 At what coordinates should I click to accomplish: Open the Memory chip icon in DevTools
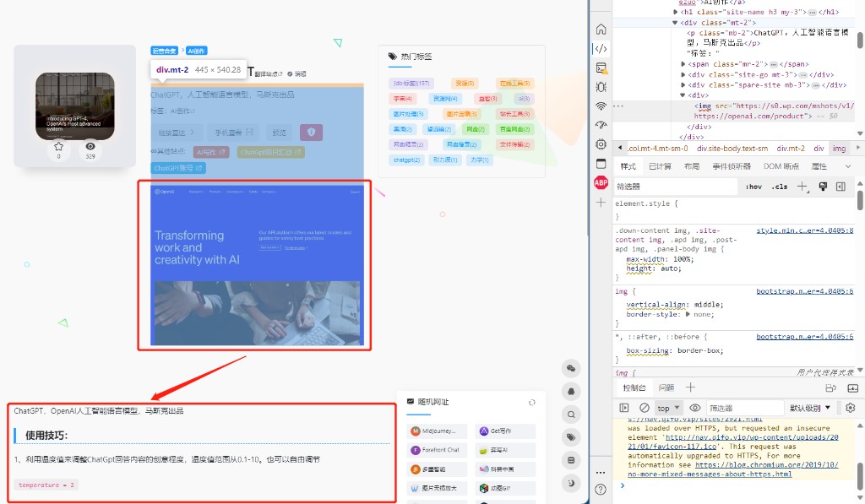(601, 144)
